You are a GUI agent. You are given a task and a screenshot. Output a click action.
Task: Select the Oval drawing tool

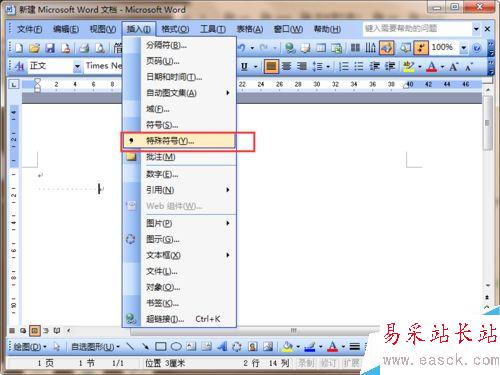point(176,347)
